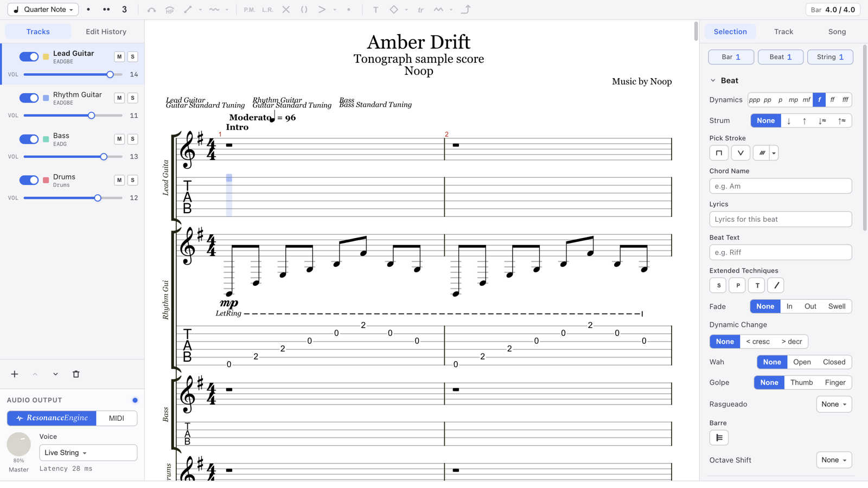Toggle the Bass track switch
The width and height of the screenshot is (868, 488).
pyautogui.click(x=29, y=139)
